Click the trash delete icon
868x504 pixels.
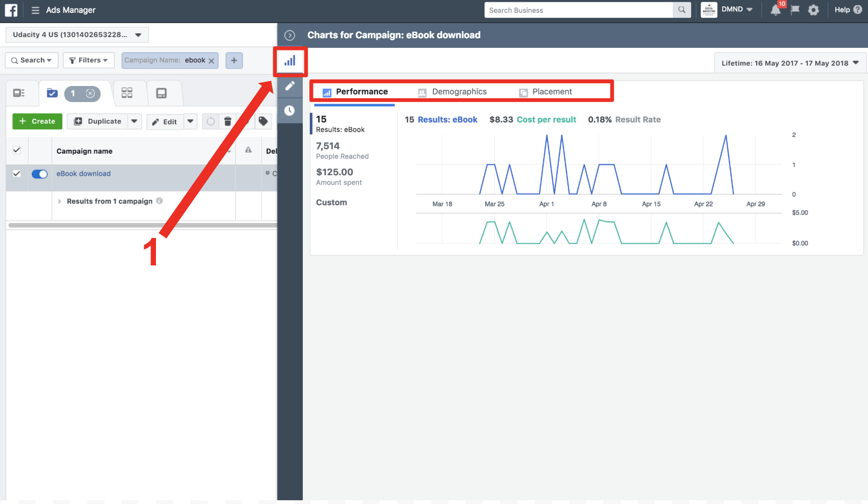coord(227,121)
